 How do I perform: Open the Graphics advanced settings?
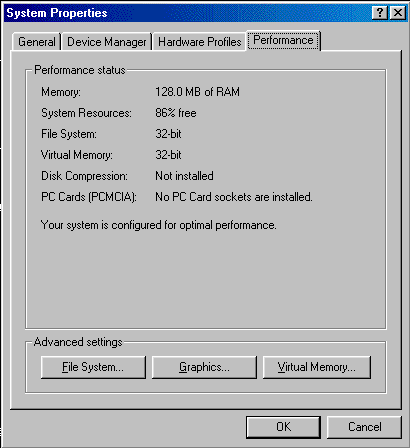pyautogui.click(x=204, y=367)
